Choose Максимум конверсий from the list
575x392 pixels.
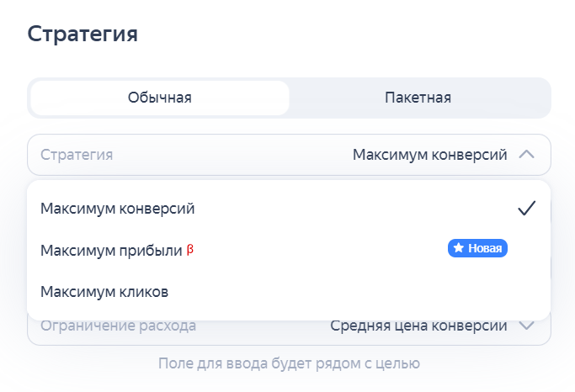pos(118,208)
